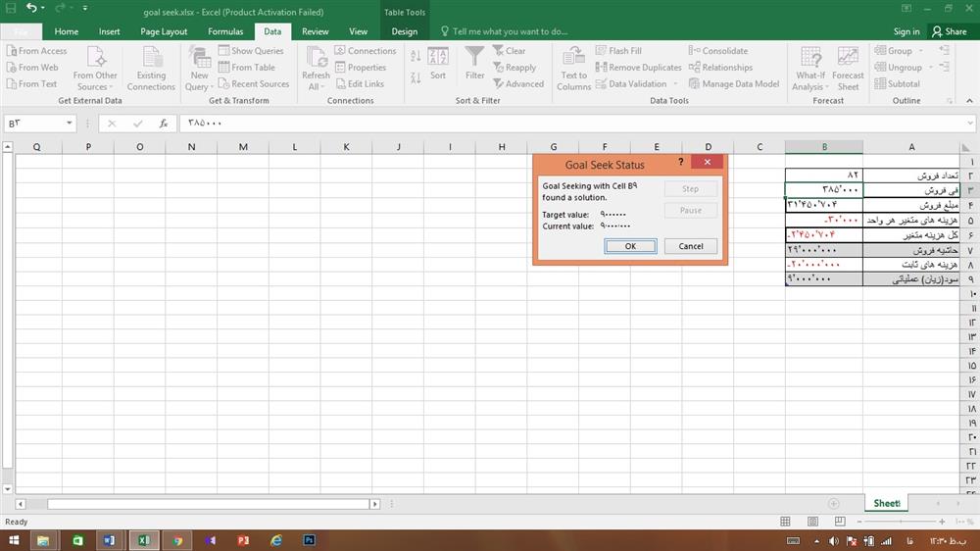
Task: Switch to the Formulas ribbon tab
Action: pyautogui.click(x=225, y=31)
